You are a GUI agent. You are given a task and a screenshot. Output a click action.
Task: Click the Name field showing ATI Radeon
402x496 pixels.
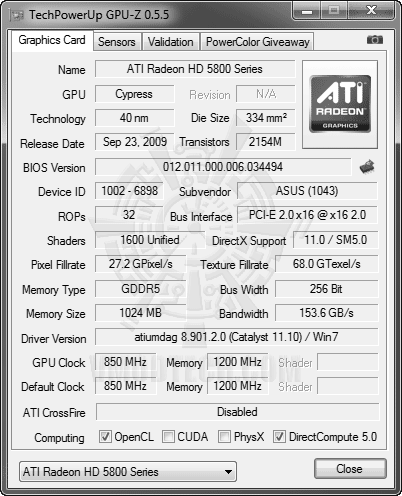point(195,69)
